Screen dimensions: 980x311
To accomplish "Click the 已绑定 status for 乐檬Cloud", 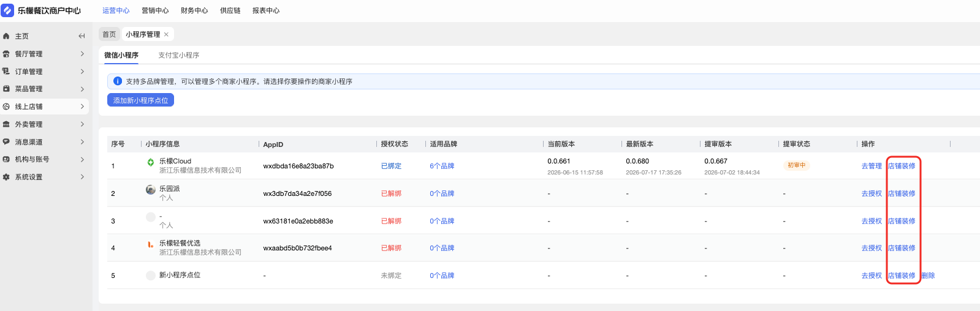I will pyautogui.click(x=391, y=166).
